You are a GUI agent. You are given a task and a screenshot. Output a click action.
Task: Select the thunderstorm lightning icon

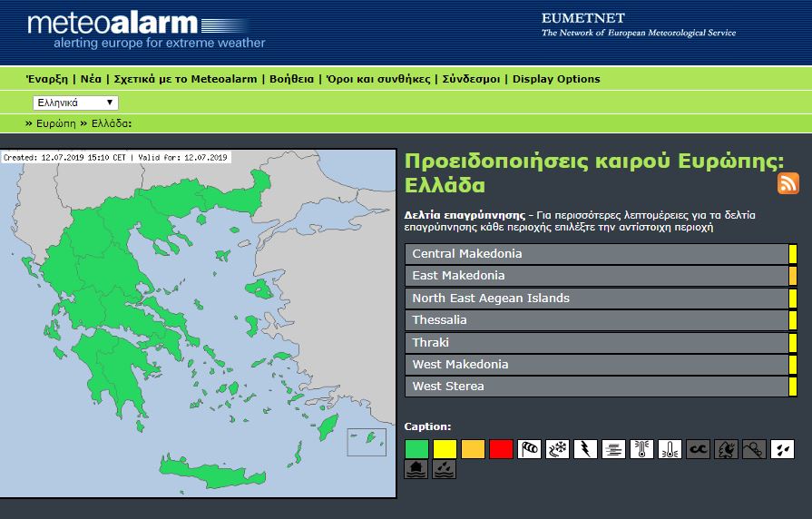[x=585, y=449]
